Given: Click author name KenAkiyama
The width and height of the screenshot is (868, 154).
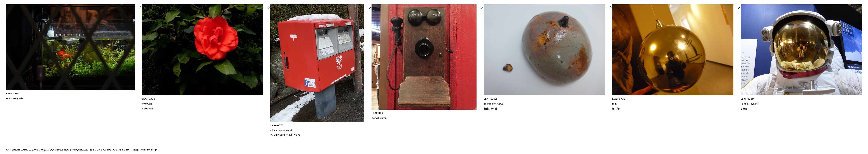Looking at the screenshot, I should [x=379, y=118].
